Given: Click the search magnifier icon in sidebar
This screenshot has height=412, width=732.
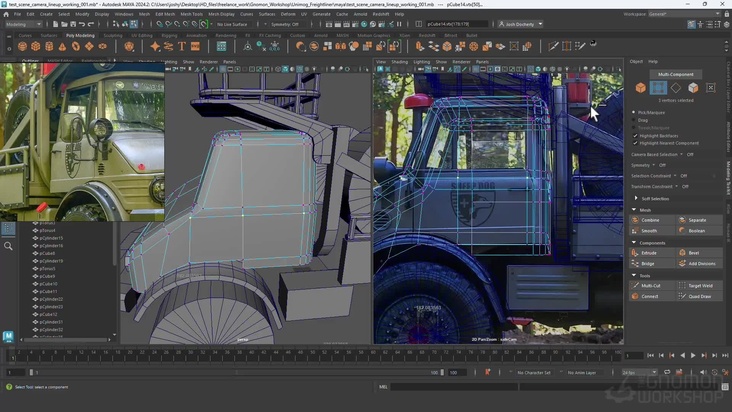Looking at the screenshot, I should 8,246.
